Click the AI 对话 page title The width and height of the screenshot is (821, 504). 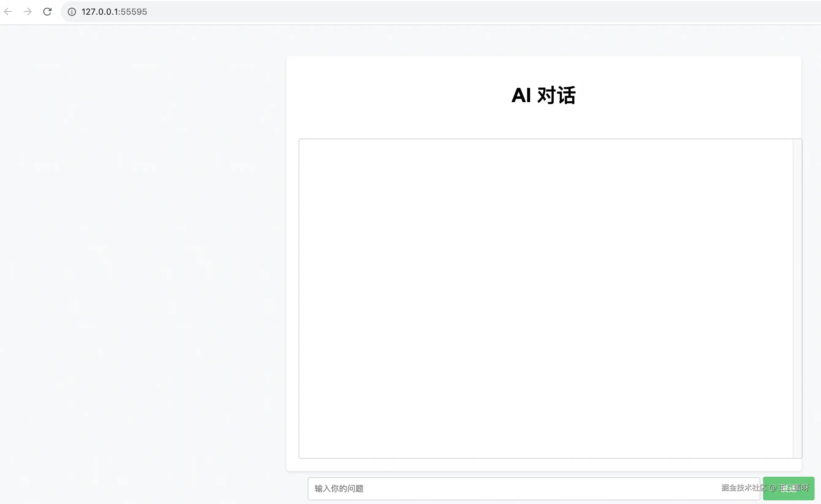pos(543,96)
